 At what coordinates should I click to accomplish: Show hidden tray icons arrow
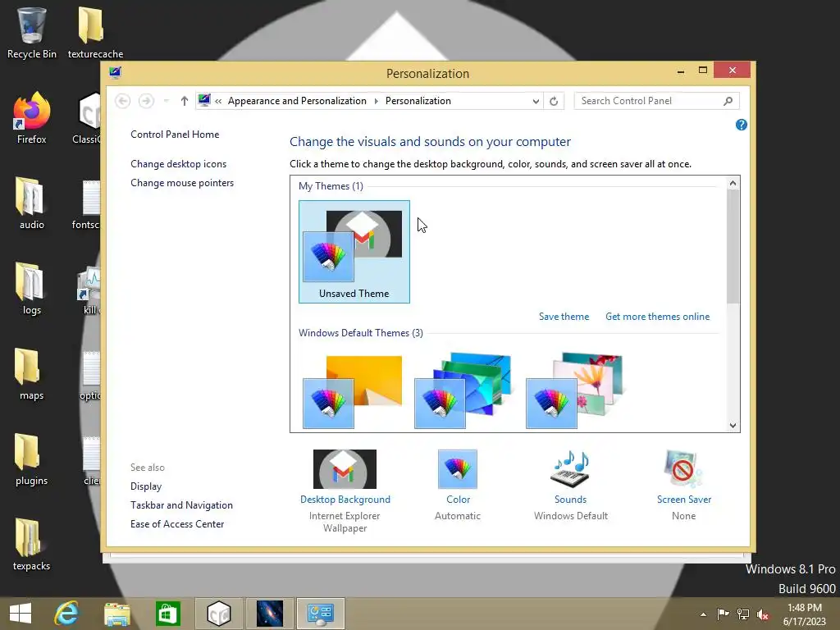point(703,614)
